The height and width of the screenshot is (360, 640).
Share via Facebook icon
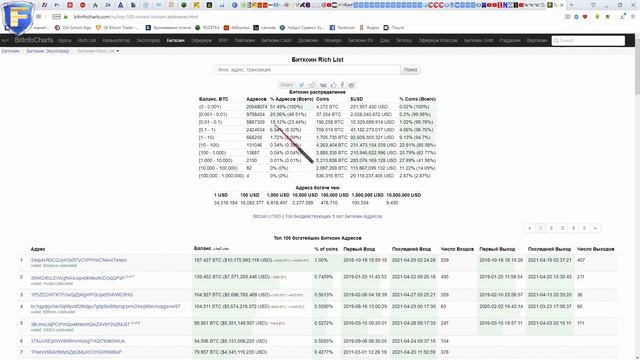pyautogui.click(x=342, y=85)
